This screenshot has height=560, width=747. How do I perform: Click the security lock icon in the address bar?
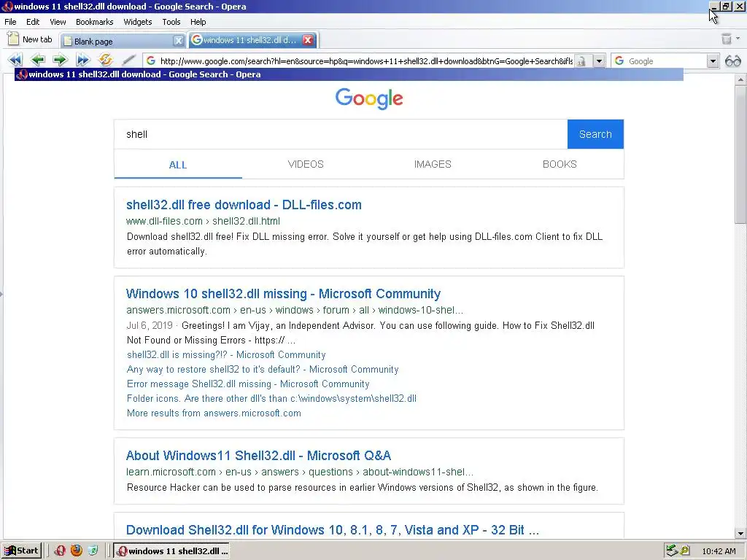(x=581, y=61)
